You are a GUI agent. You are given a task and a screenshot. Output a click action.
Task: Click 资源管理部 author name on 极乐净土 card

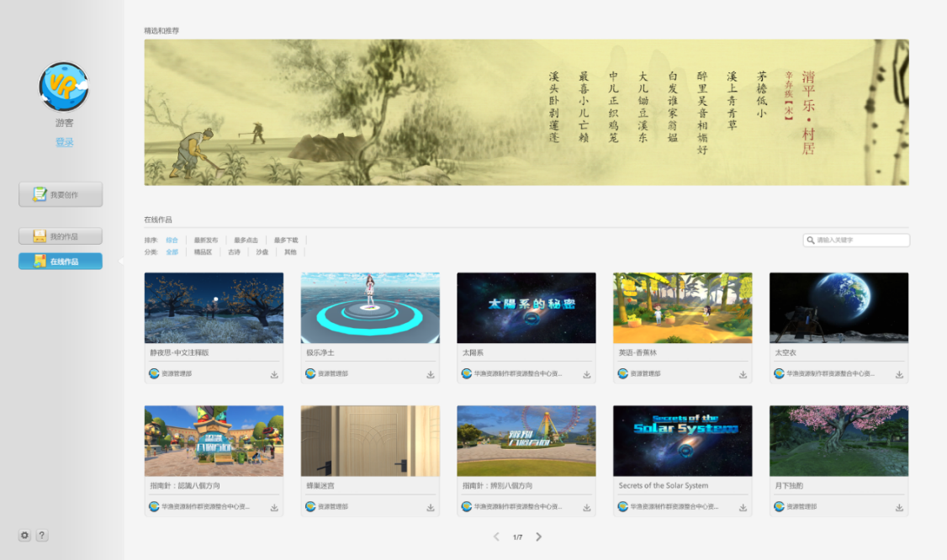(x=333, y=373)
